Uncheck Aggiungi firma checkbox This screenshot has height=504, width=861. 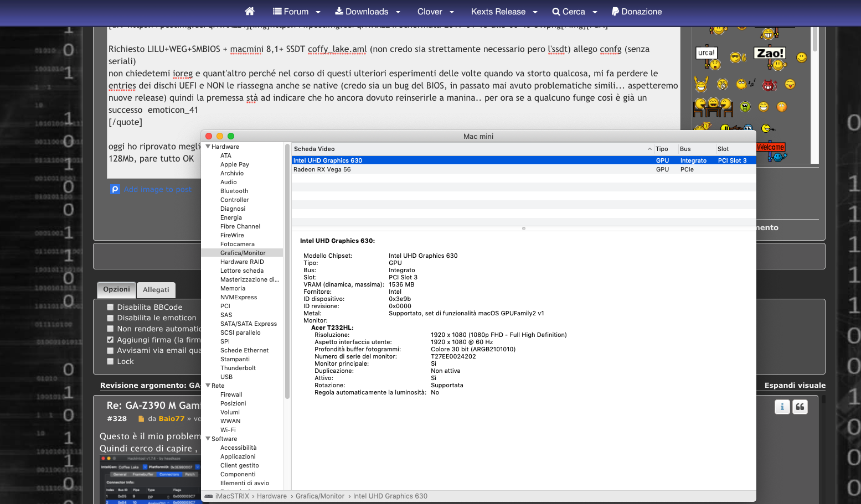click(110, 340)
